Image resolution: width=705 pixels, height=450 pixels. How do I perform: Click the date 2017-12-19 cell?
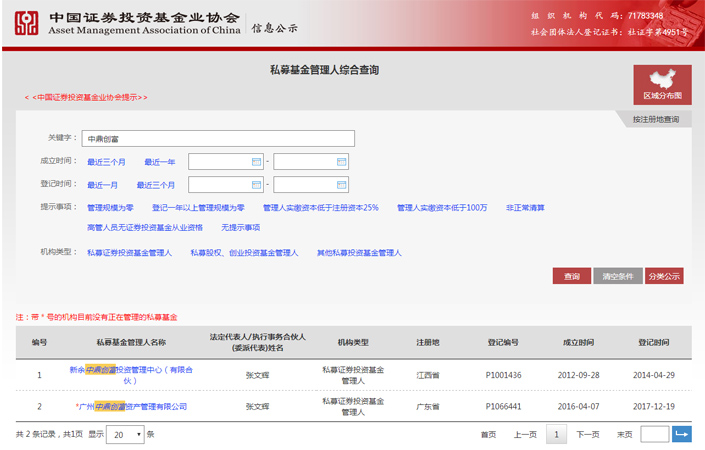click(654, 406)
